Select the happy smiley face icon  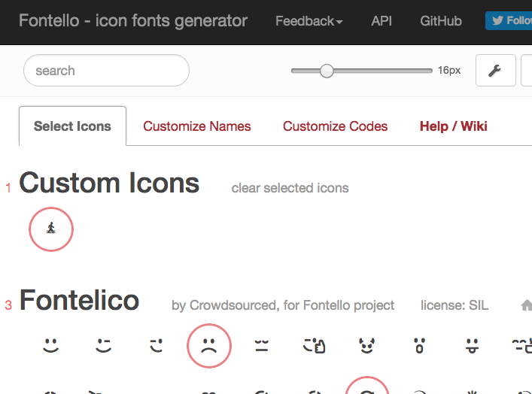tap(51, 346)
